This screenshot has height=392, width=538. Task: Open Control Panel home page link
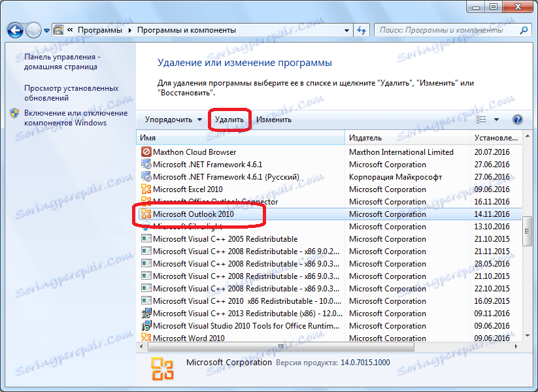pos(61,61)
